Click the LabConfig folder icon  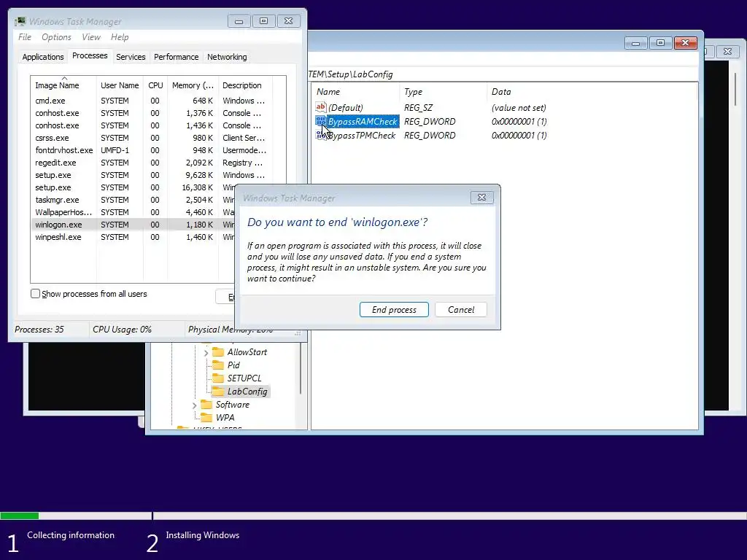(218, 392)
